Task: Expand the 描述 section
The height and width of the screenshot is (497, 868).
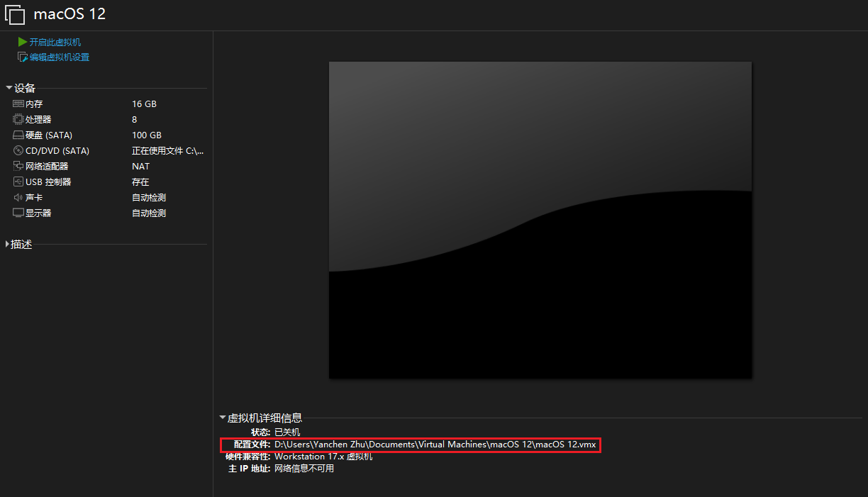Action: (x=8, y=245)
